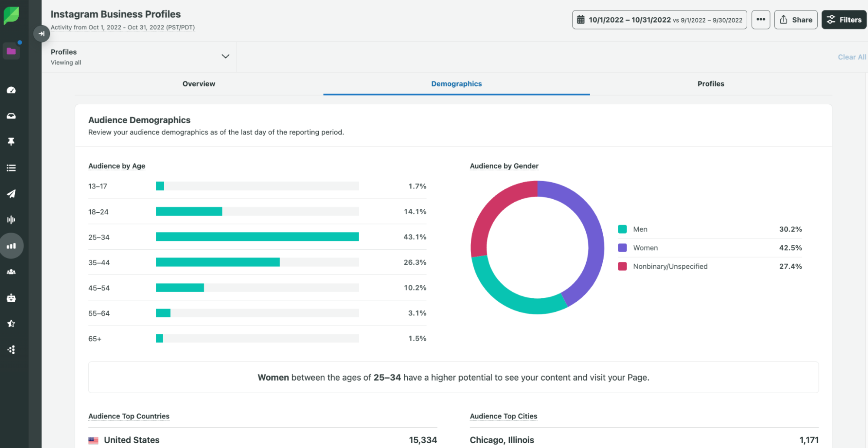Open the paper plane publishing icon
868x448 pixels.
pos(11,194)
